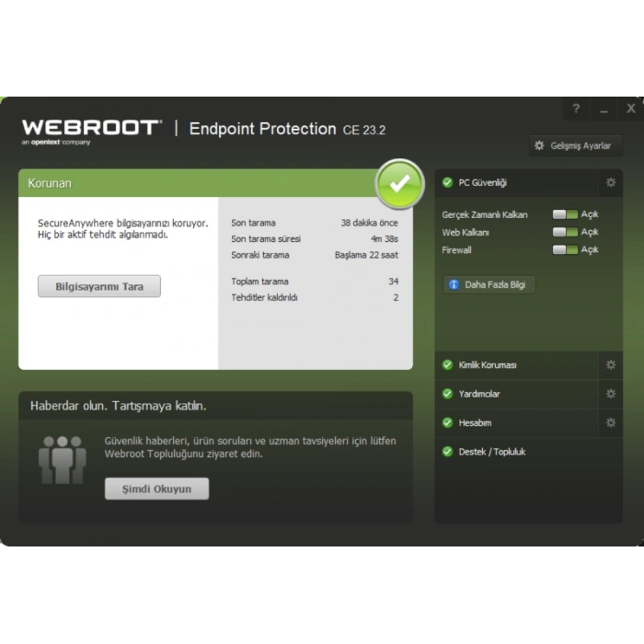644x644 pixels.
Task: Toggle the Web Kalkanı switch
Action: 565,232
